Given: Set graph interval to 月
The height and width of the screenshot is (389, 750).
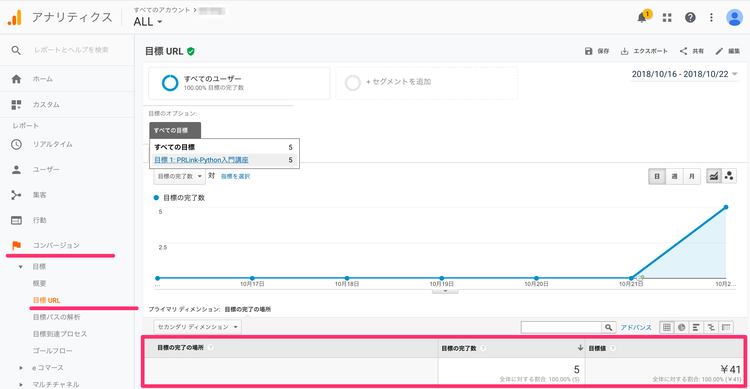Looking at the screenshot, I should pyautogui.click(x=692, y=176).
